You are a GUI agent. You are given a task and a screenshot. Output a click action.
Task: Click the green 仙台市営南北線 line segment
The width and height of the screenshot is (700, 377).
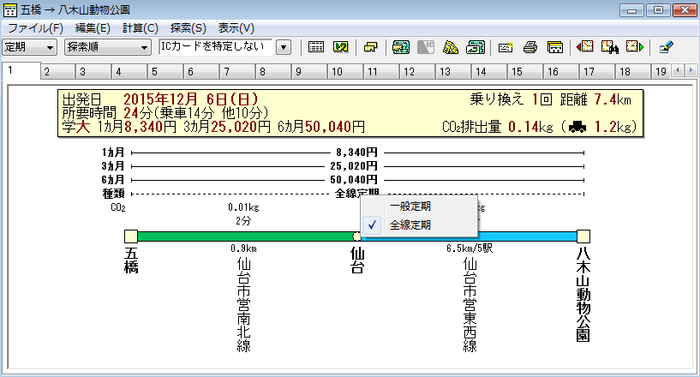[x=245, y=236]
